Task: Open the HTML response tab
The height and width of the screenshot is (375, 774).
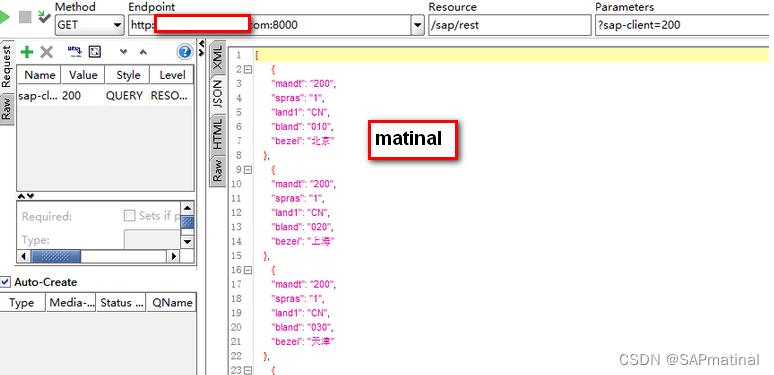Action: 218,134
